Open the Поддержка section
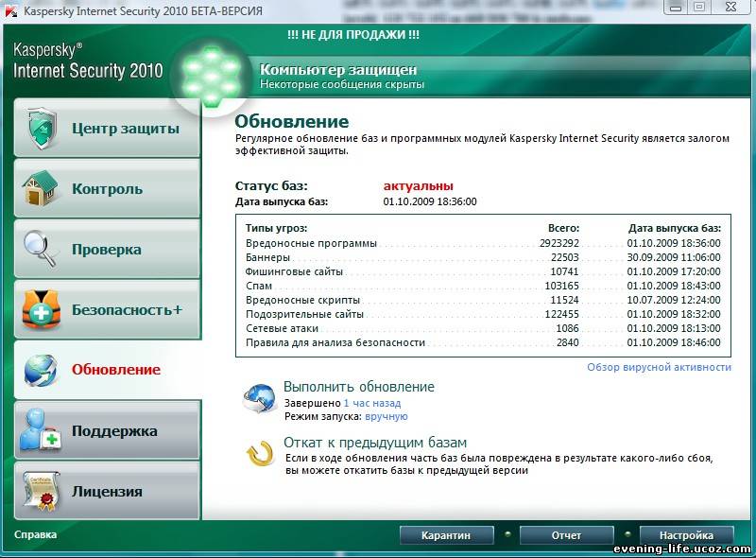Screen dimensions: 756x558 tap(107, 430)
